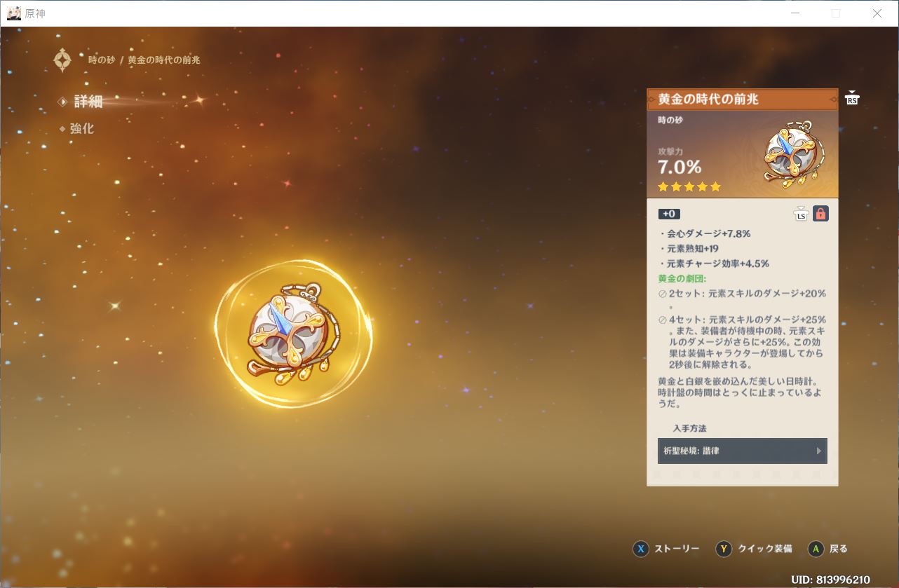Click the 入手方法 heading
The width and height of the screenshot is (899, 588).
[x=689, y=428]
